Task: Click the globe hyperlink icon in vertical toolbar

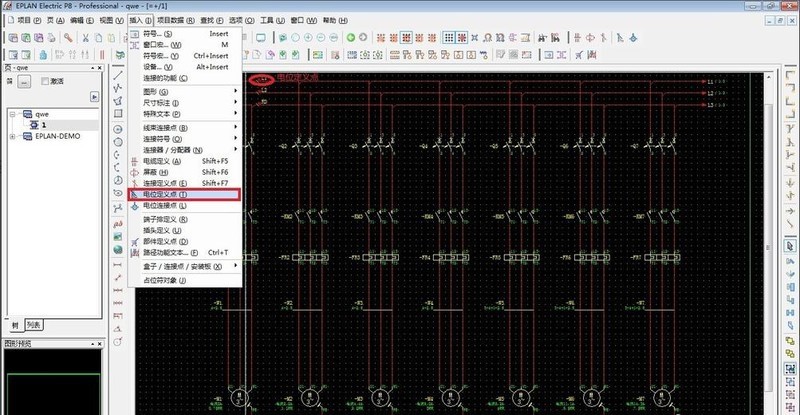Action: tap(118, 250)
